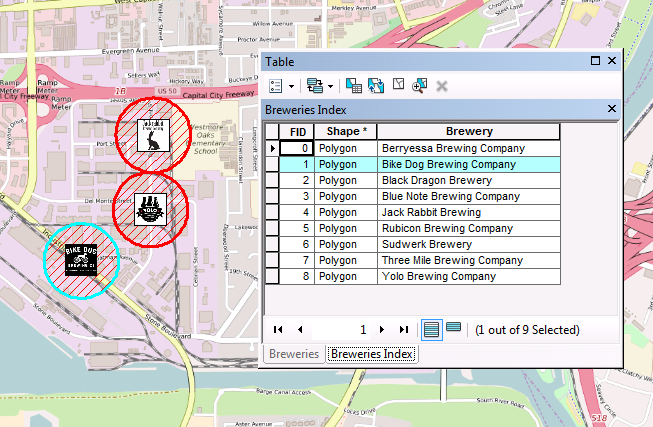Move to end of table
The width and height of the screenshot is (653, 427).
click(404, 330)
